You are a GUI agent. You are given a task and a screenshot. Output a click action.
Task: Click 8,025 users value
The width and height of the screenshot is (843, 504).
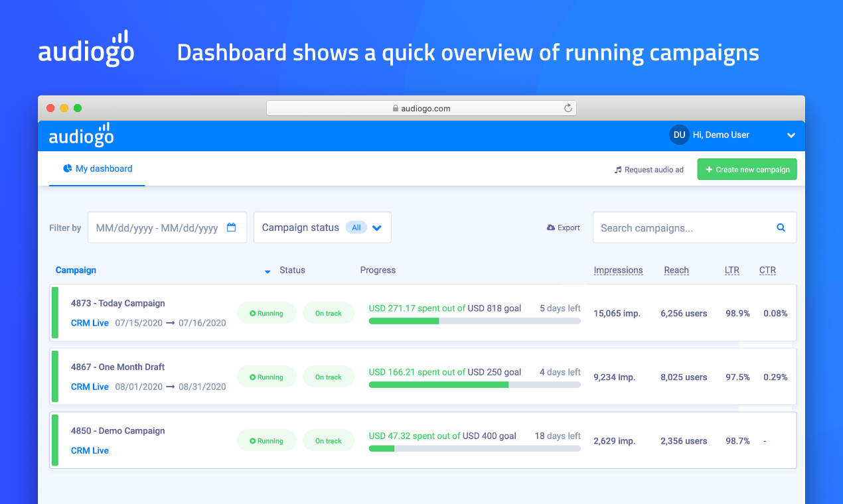point(684,377)
